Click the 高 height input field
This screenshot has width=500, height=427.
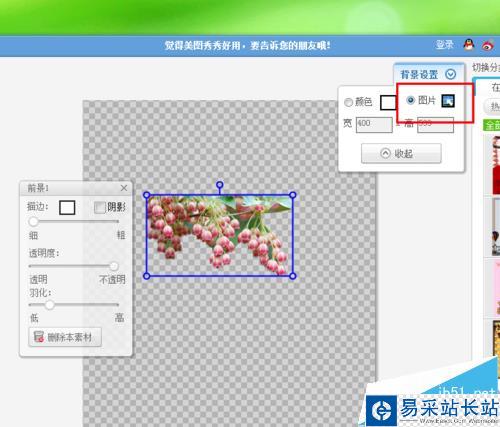[x=435, y=125]
